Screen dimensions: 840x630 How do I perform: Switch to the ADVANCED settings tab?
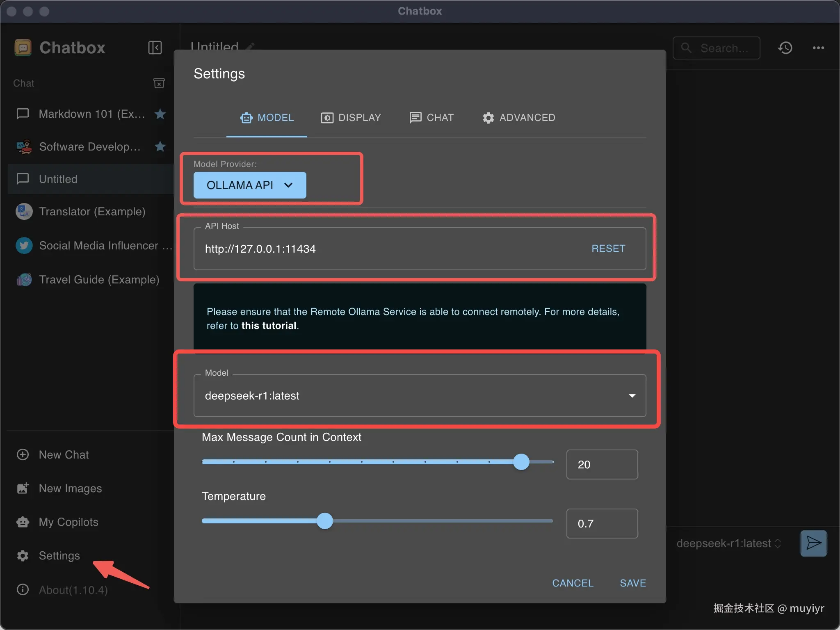(518, 118)
